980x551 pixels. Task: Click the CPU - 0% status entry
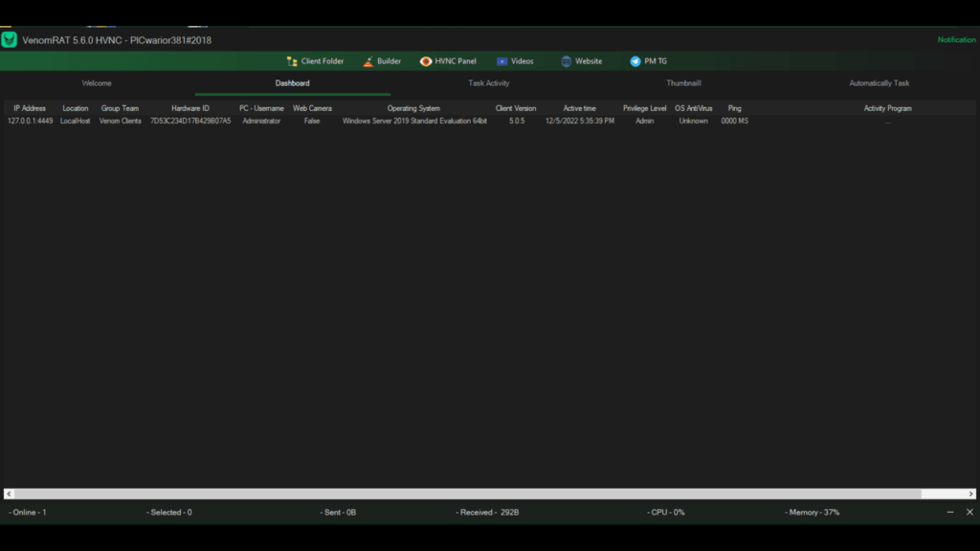coord(666,513)
